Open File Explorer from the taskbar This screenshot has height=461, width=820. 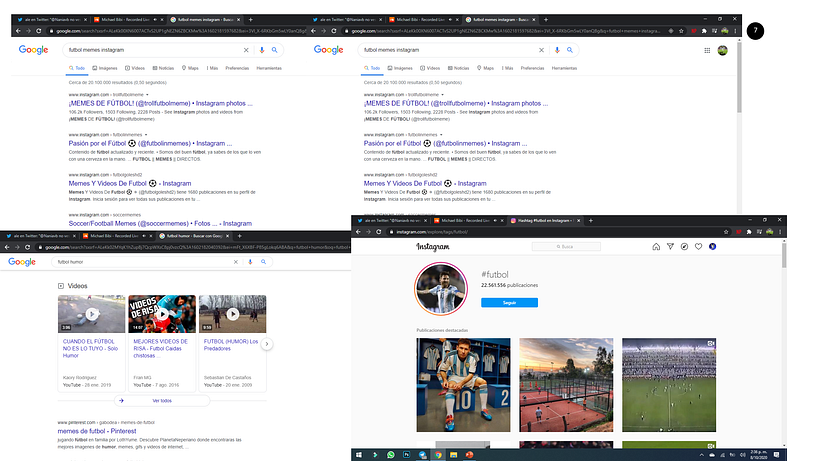[453, 455]
